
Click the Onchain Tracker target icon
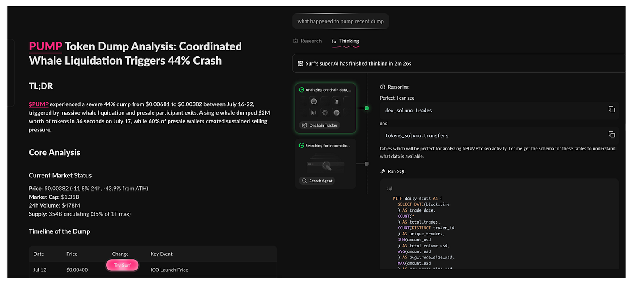pyautogui.click(x=304, y=126)
